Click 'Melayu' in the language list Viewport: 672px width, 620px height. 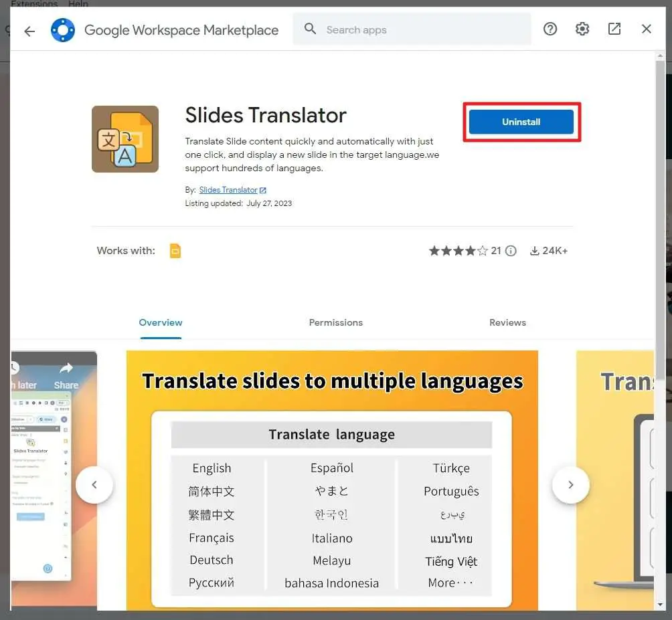click(332, 560)
